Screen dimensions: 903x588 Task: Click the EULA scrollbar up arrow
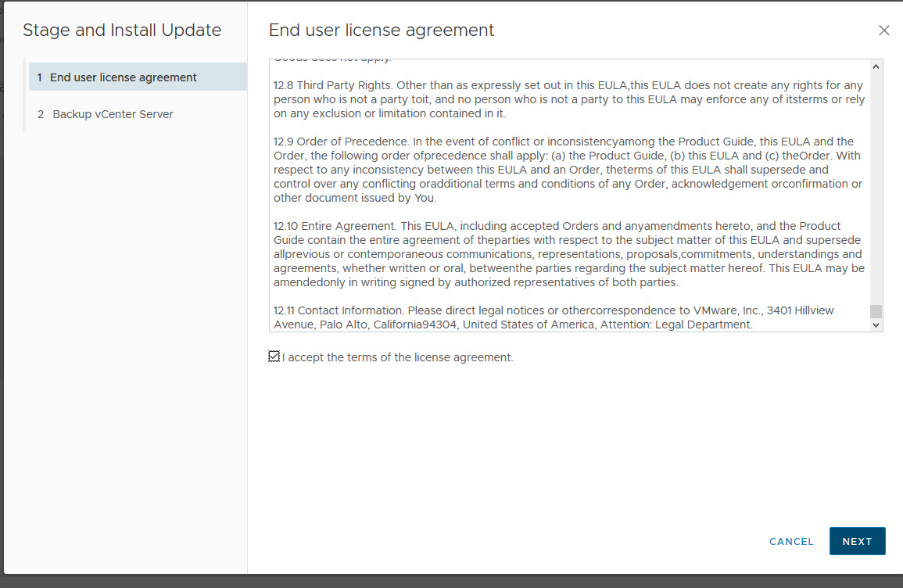coord(876,66)
